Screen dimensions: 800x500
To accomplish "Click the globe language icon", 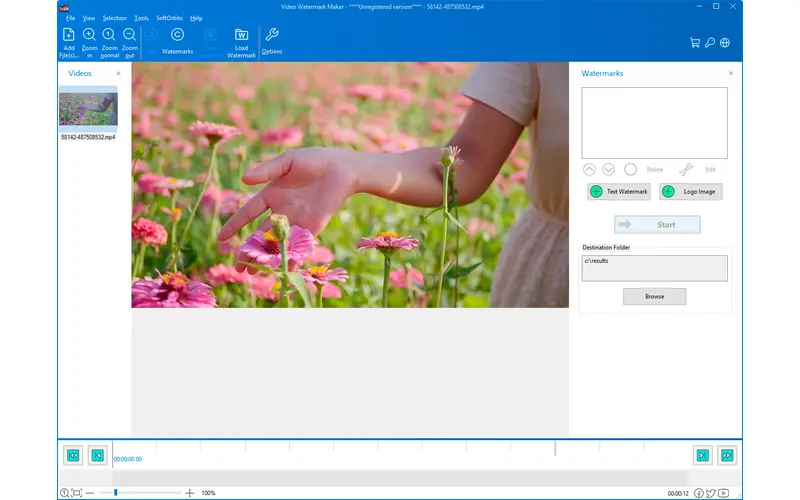I will (725, 43).
